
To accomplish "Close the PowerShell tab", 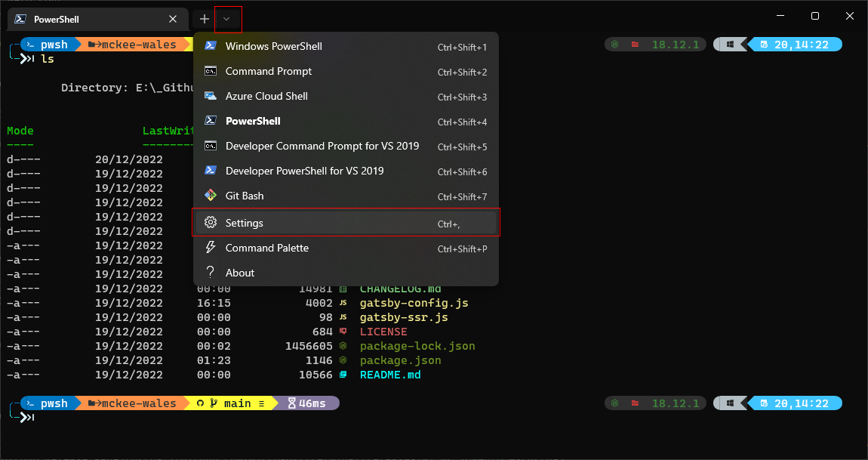I will click(173, 19).
